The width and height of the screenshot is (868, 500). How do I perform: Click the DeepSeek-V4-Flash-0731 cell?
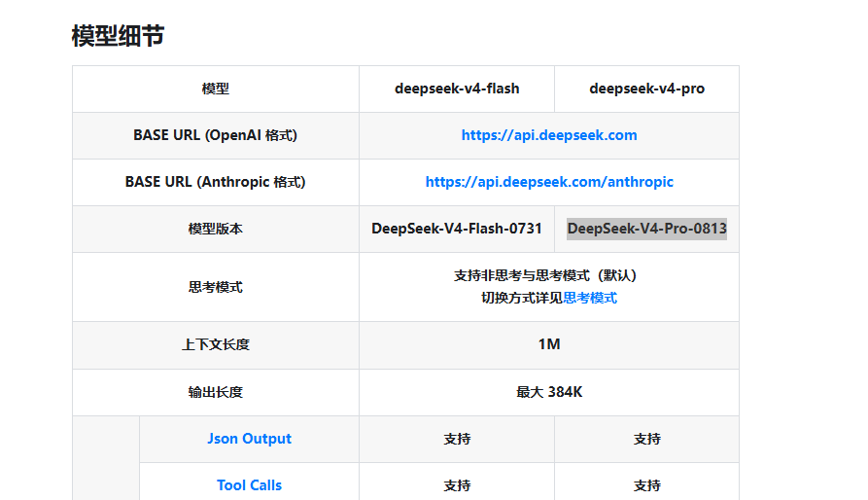(457, 229)
